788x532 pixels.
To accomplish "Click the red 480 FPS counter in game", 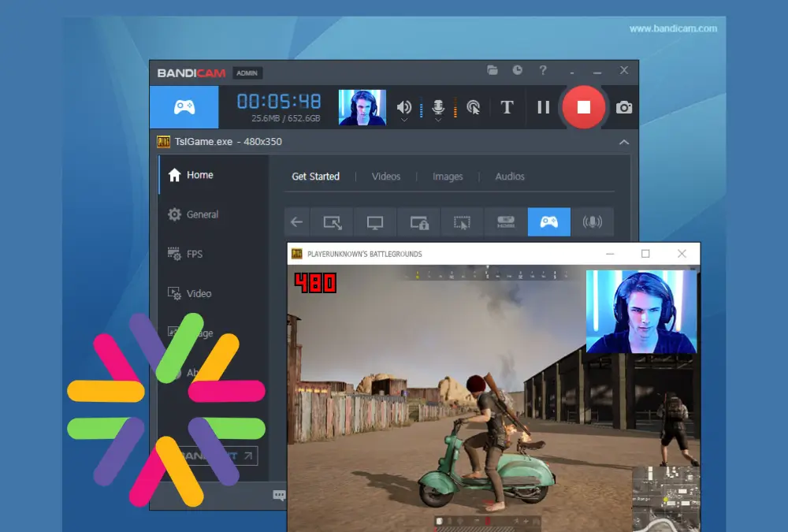I will point(315,283).
